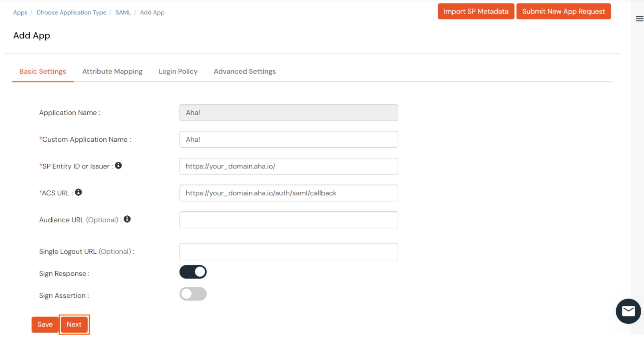Image resolution: width=644 pixels, height=337 pixels.
Task: Return to the SAML breadcrumb link
Action: point(123,12)
